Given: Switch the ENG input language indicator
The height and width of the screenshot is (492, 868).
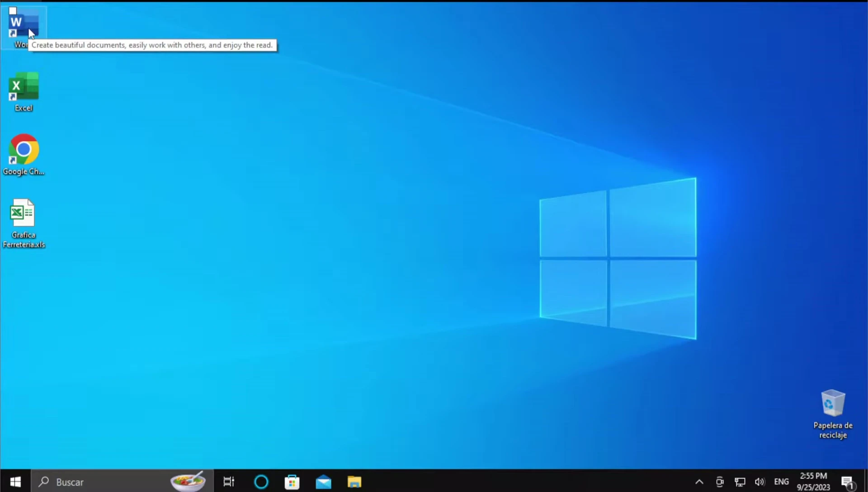Looking at the screenshot, I should 781,482.
